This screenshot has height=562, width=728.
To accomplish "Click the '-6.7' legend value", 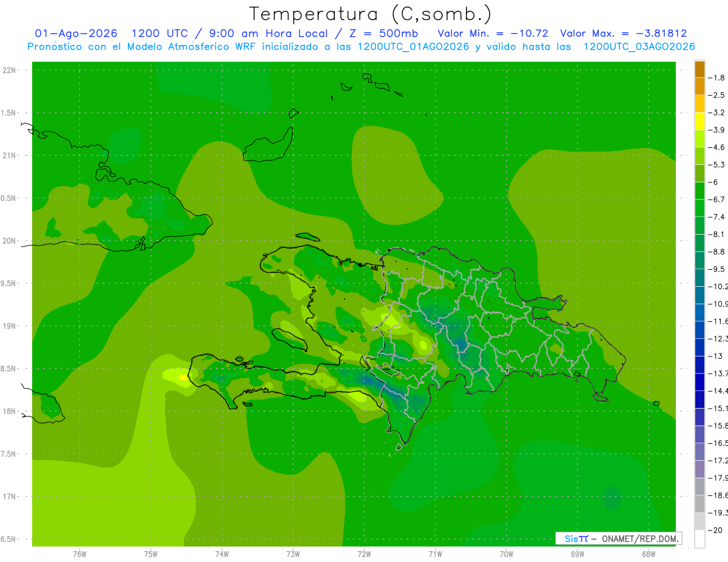I will pos(716,199).
